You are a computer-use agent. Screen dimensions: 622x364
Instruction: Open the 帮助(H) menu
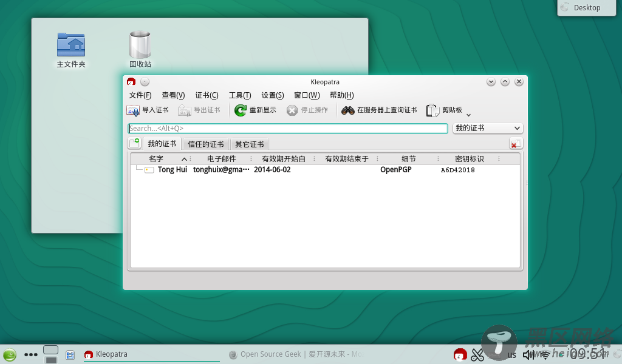[341, 95]
